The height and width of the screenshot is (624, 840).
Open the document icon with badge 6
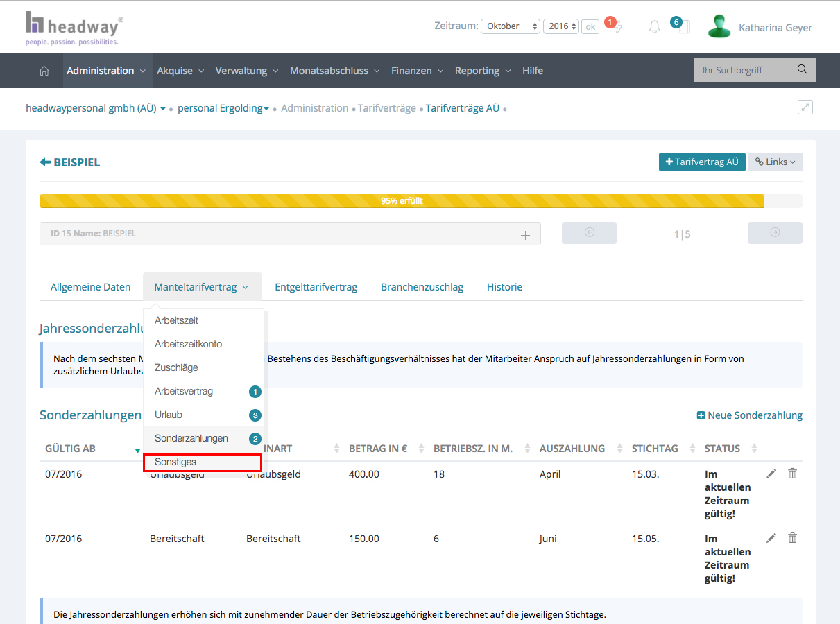pos(683,27)
